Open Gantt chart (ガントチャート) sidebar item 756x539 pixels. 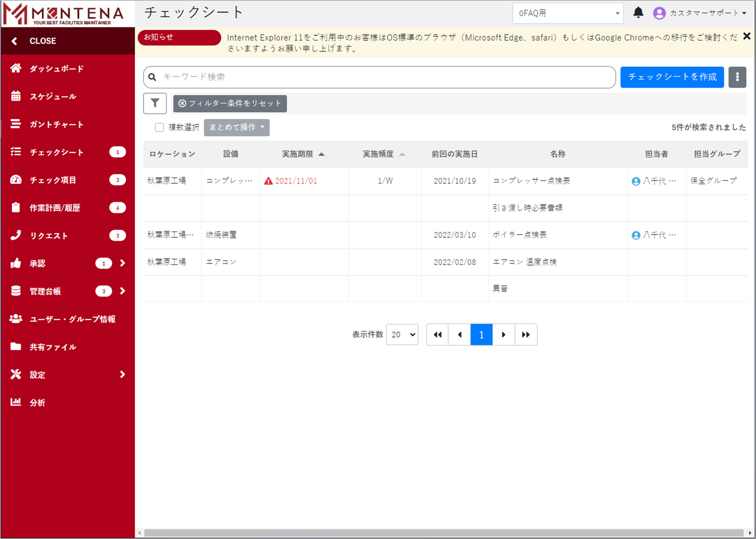click(56, 124)
